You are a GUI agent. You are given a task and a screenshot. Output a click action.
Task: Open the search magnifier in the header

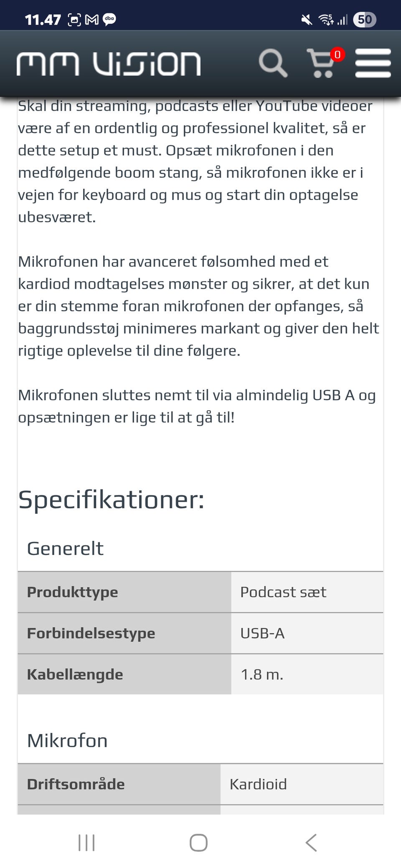273,63
